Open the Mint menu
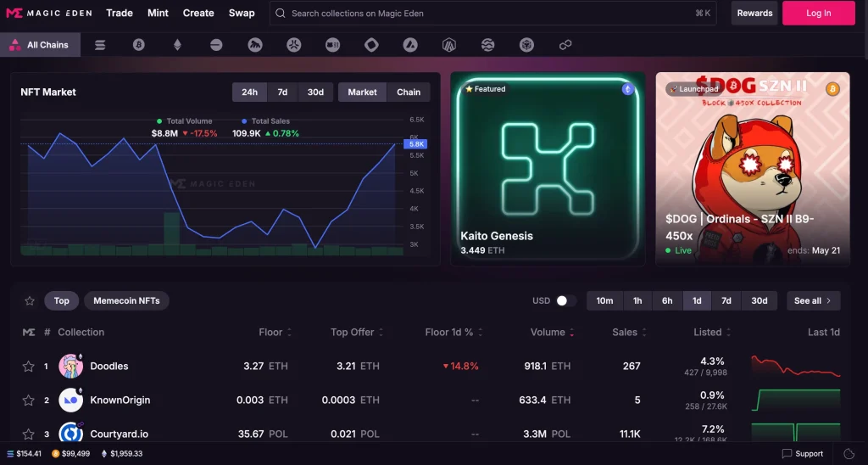 click(x=158, y=13)
